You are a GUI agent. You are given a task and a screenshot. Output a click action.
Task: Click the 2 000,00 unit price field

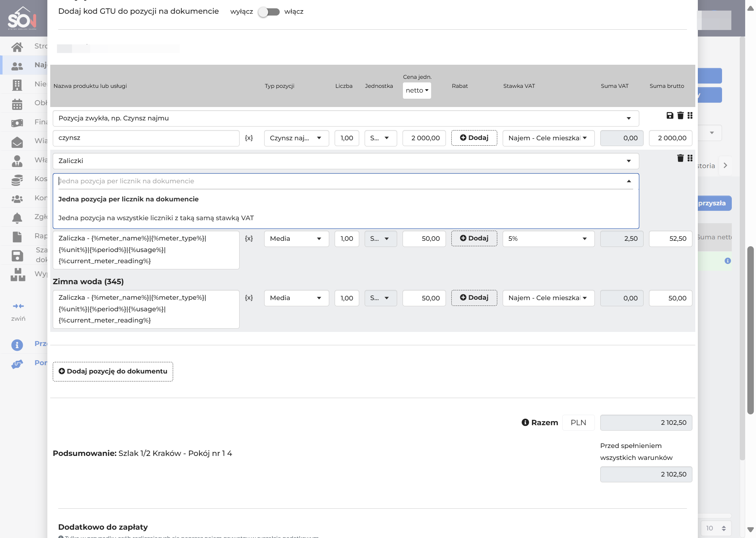(x=424, y=138)
